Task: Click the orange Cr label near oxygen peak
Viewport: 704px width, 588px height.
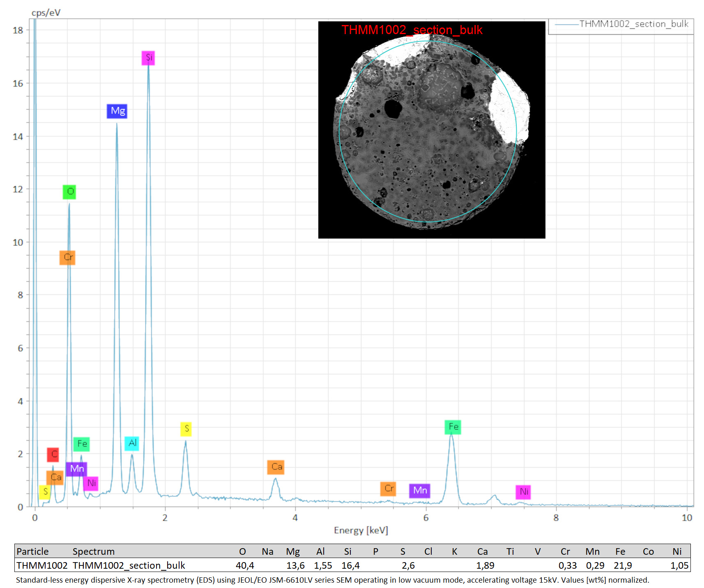Action: click(67, 257)
